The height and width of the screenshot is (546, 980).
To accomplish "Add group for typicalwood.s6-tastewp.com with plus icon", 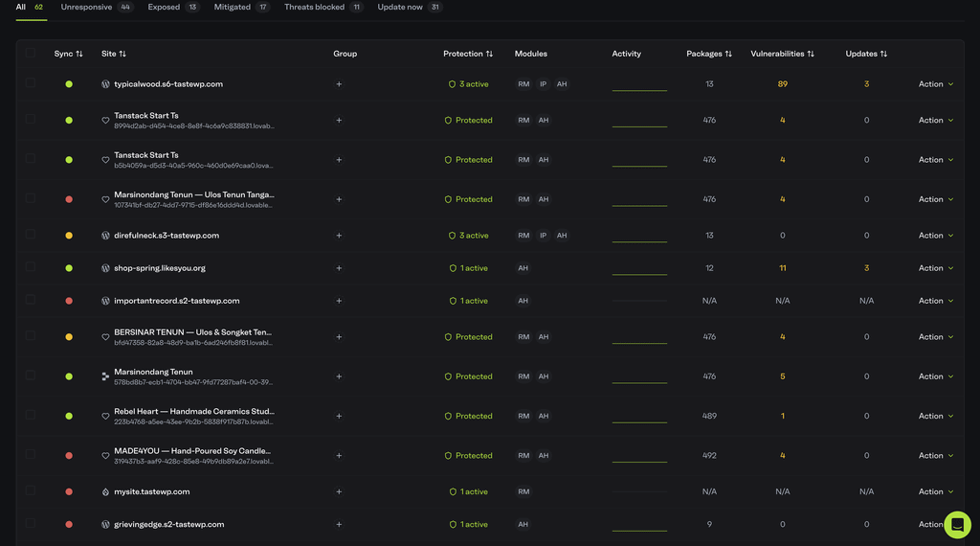I will click(x=339, y=83).
